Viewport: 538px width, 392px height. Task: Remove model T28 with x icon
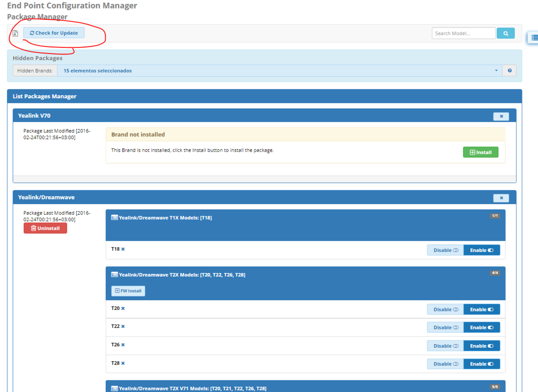click(x=123, y=363)
